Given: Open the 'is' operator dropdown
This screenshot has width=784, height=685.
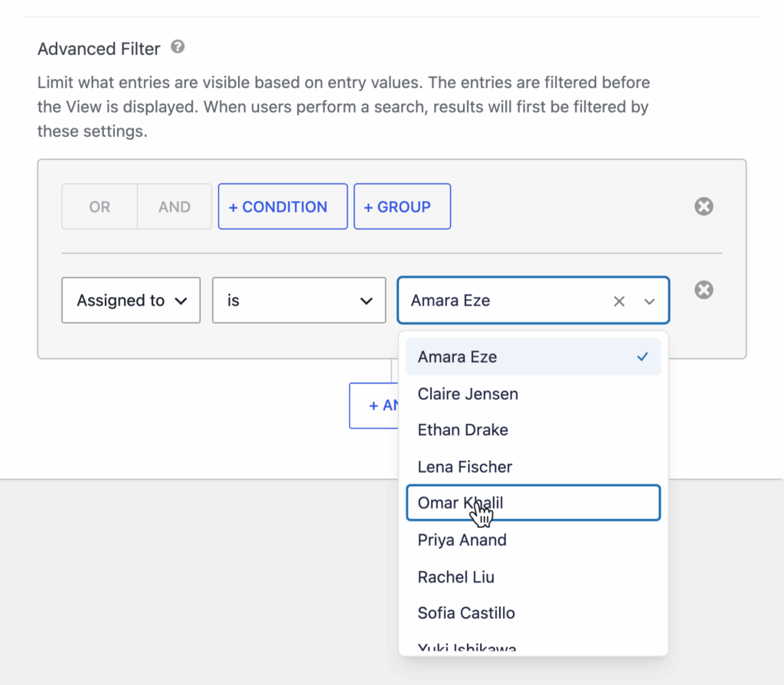Looking at the screenshot, I should [299, 300].
